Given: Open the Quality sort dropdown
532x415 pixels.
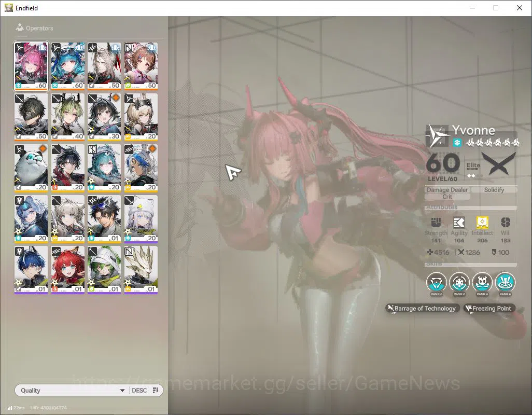Looking at the screenshot, I should [73, 390].
